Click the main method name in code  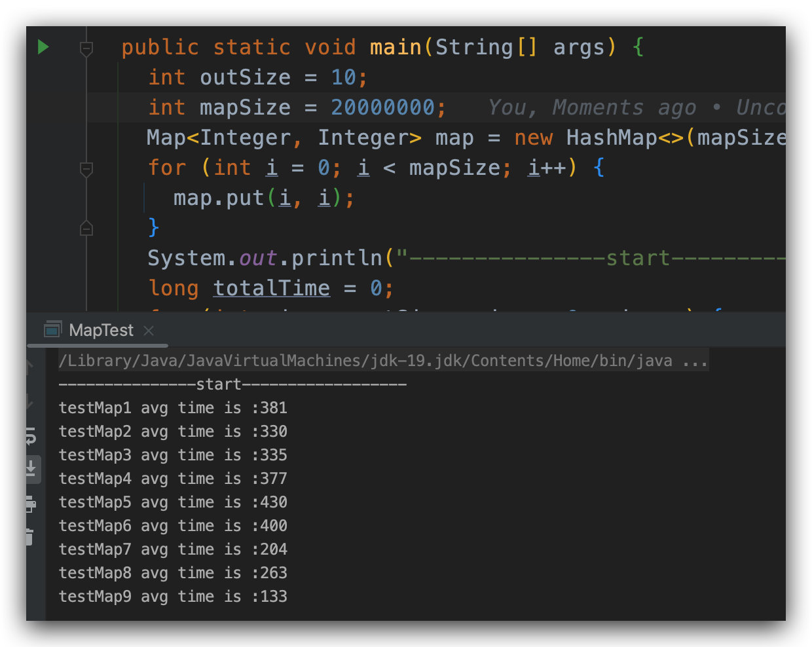point(396,47)
